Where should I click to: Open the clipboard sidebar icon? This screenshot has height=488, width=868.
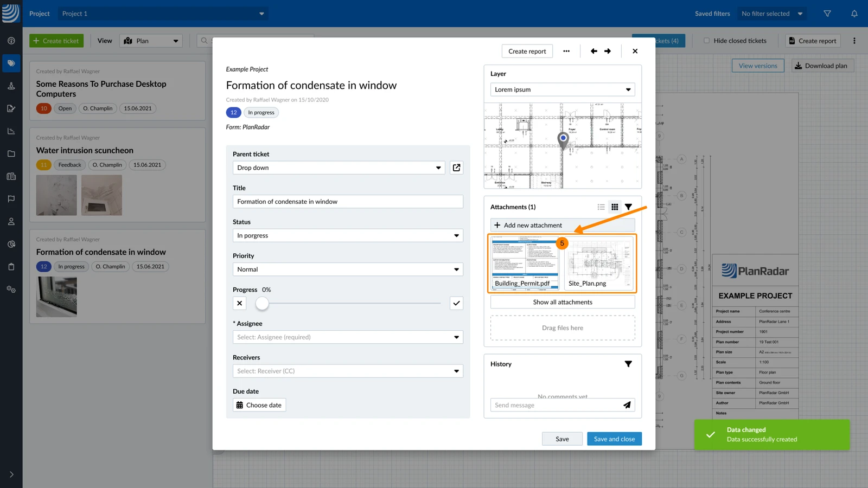pos(11,267)
